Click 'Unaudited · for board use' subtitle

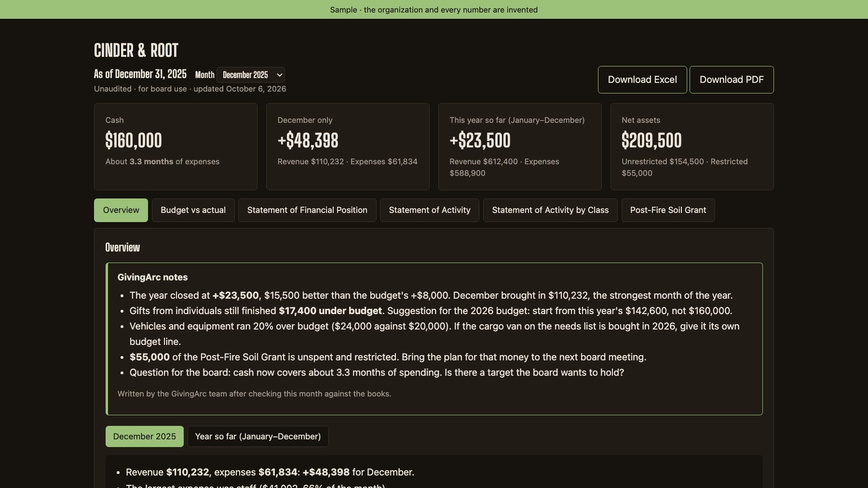click(x=140, y=89)
